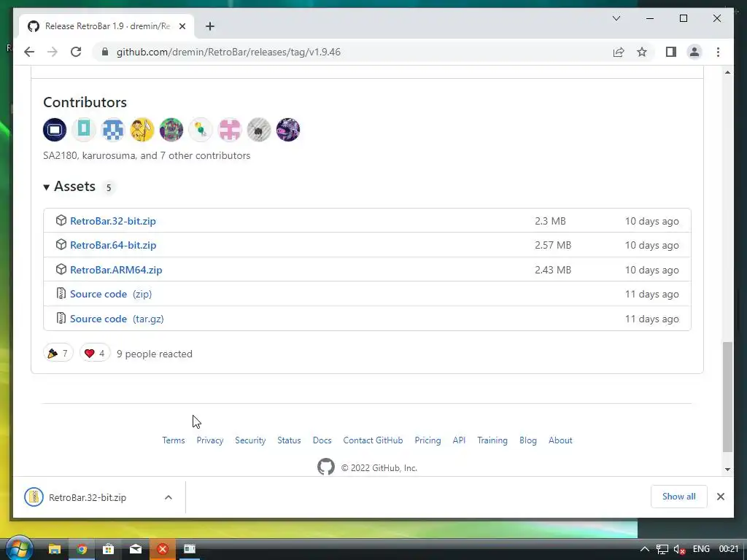Open the Docs footer link

click(322, 440)
